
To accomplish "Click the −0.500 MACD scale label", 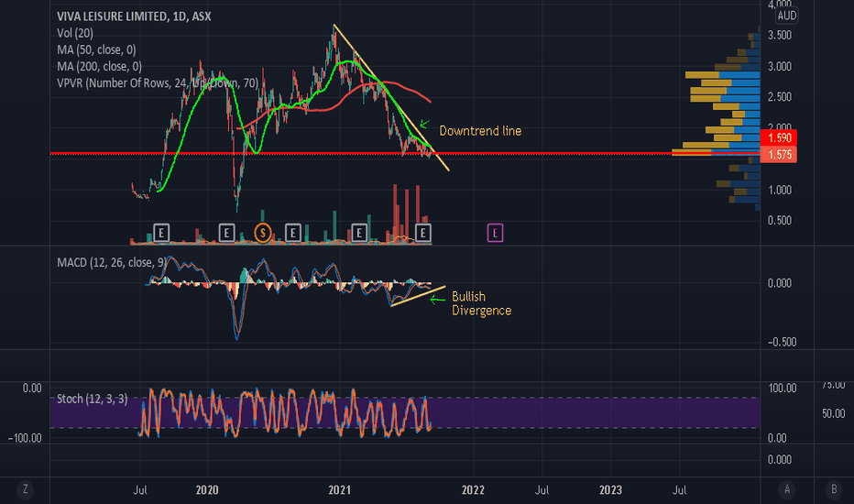I will pos(782,342).
